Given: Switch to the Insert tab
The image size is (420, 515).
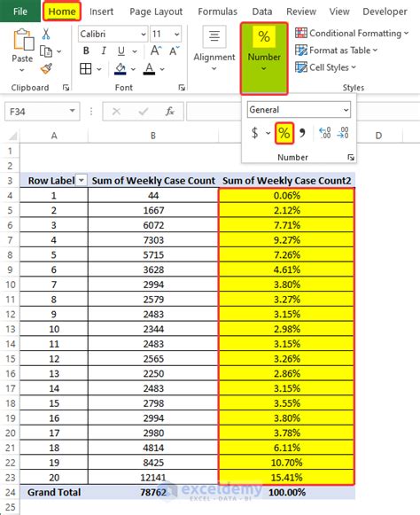Looking at the screenshot, I should click(x=101, y=12).
